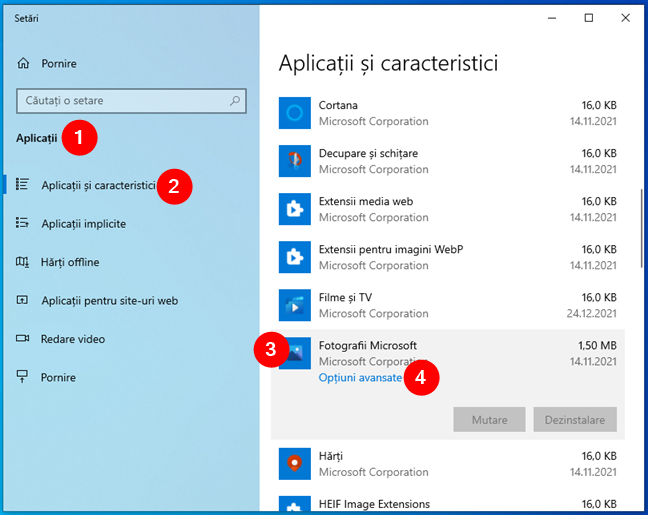
Task: Click the Aplicații și caracteristici page heading
Action: 388,63
